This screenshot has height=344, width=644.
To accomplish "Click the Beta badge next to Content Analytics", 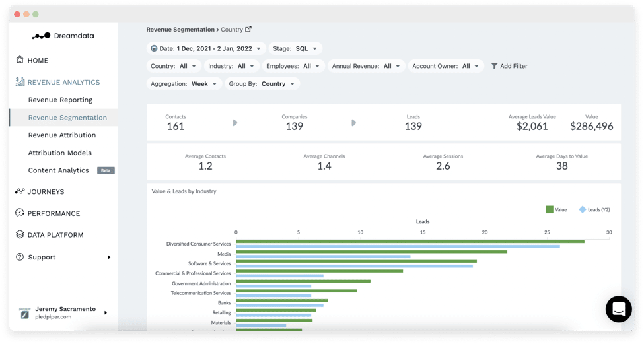I will click(x=106, y=170).
